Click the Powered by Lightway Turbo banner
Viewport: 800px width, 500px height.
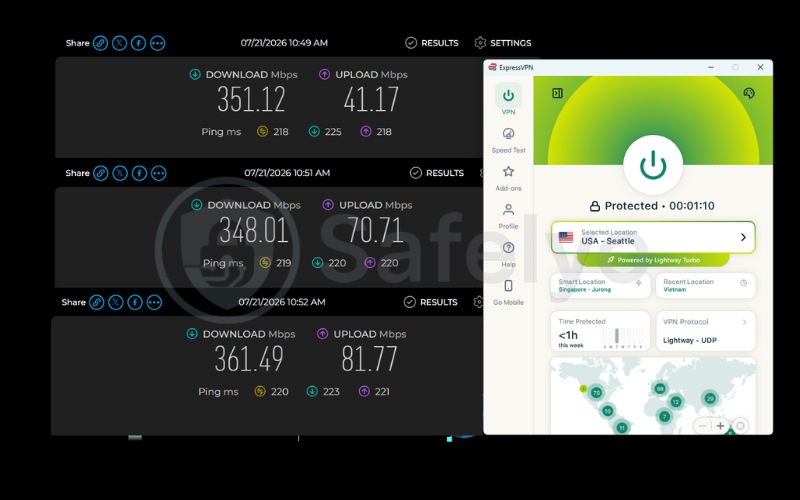(653, 260)
